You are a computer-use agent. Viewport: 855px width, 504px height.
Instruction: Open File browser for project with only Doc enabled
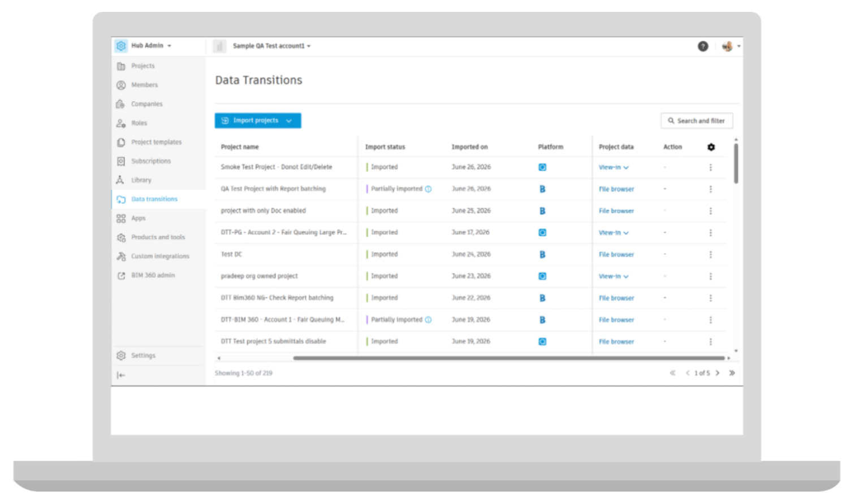(616, 211)
